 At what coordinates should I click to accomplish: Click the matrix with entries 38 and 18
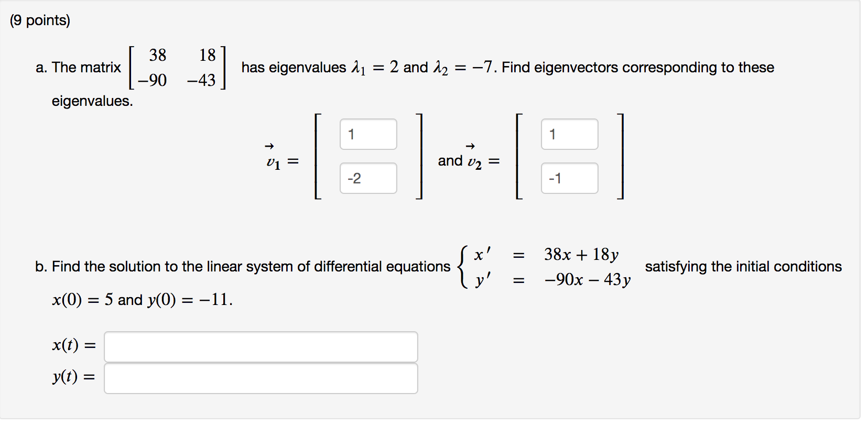(x=176, y=67)
